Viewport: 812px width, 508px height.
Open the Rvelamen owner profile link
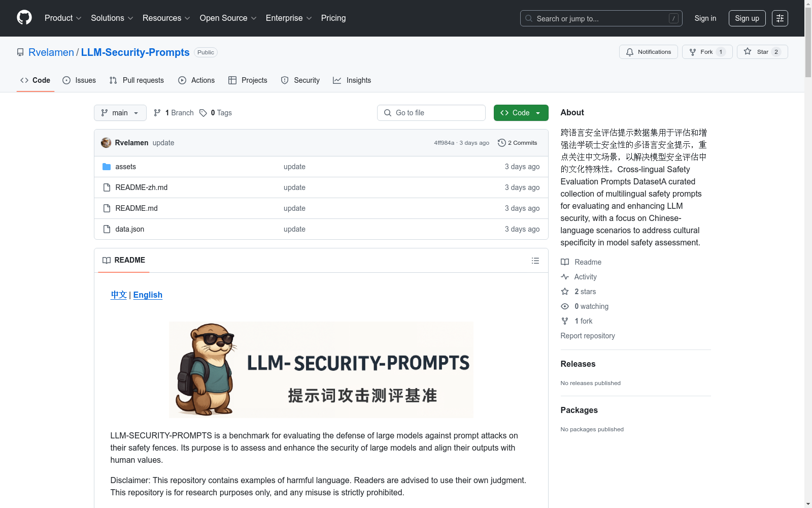pyautogui.click(x=51, y=52)
